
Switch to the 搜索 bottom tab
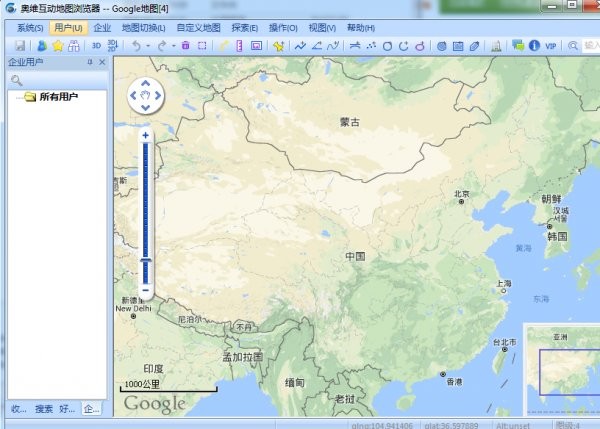(44, 409)
